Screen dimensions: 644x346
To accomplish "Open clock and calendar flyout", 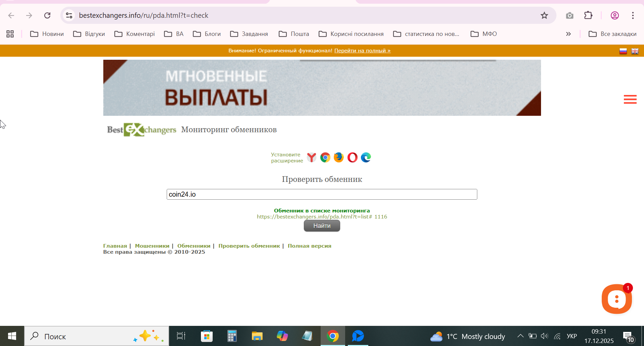I will pos(599,336).
